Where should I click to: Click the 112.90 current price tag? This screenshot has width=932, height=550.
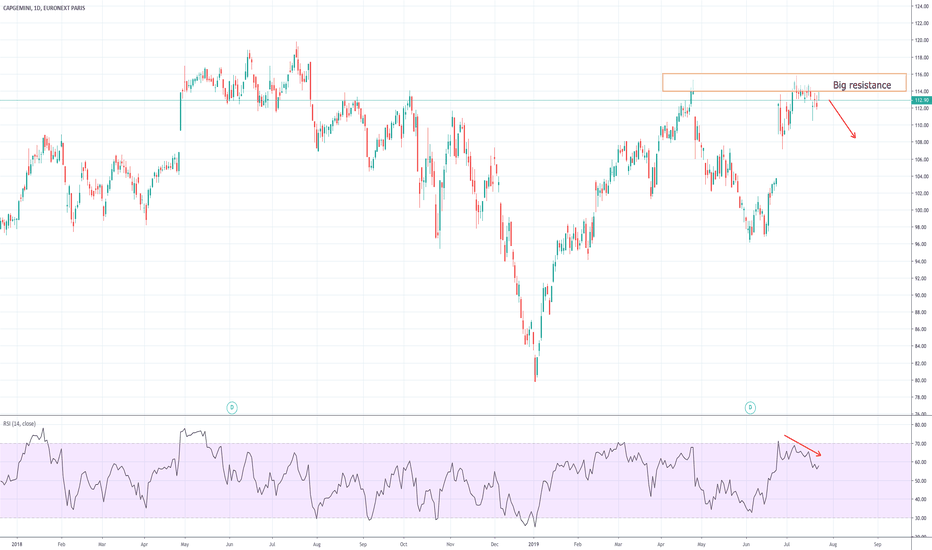921,100
